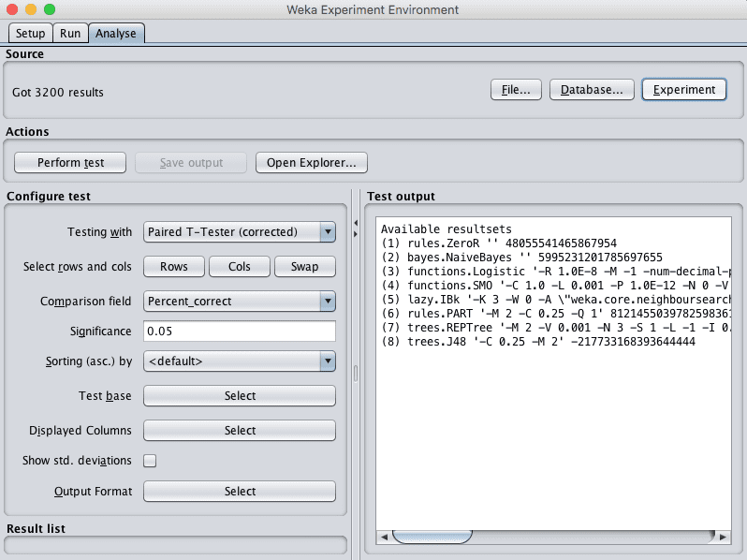Click Perform test button

click(x=70, y=163)
